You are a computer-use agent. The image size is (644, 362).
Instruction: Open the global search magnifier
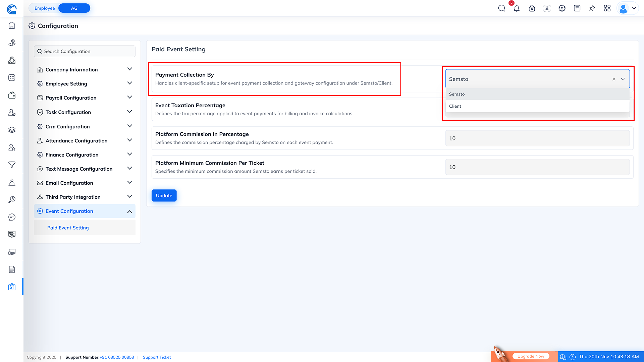tap(501, 8)
